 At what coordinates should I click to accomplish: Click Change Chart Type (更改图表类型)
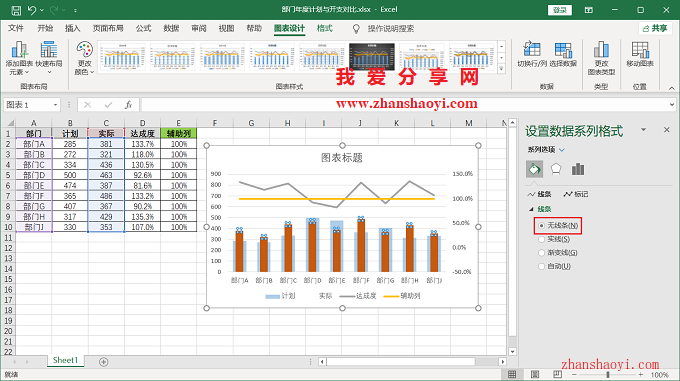click(601, 58)
